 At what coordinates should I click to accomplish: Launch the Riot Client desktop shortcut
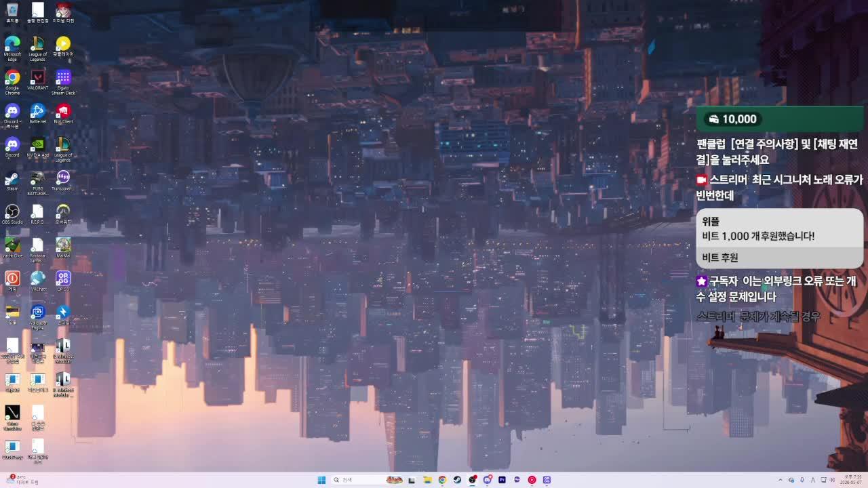[63, 113]
